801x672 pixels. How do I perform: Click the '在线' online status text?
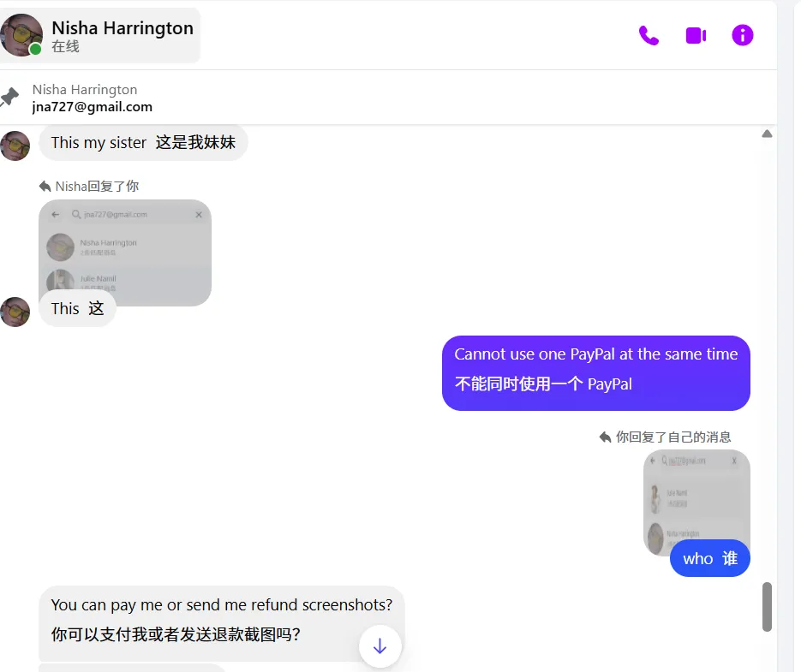pos(65,46)
